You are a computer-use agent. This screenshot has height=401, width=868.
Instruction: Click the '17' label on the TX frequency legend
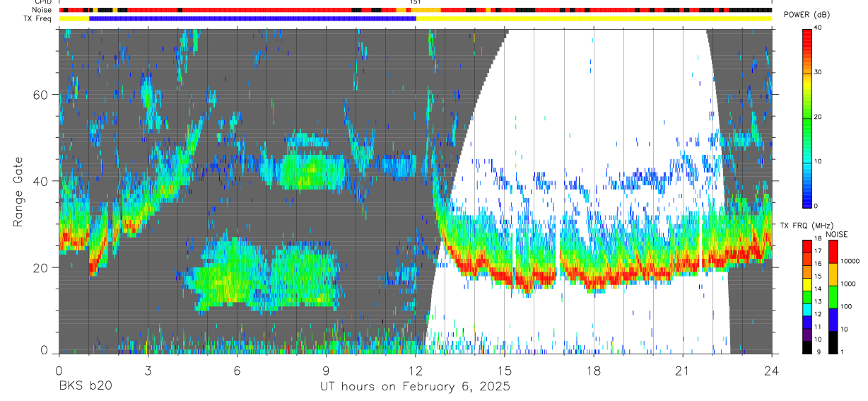point(818,251)
